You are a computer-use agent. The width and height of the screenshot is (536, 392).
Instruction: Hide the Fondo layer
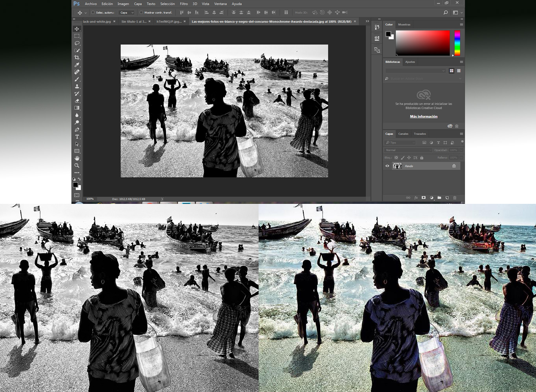pos(387,166)
